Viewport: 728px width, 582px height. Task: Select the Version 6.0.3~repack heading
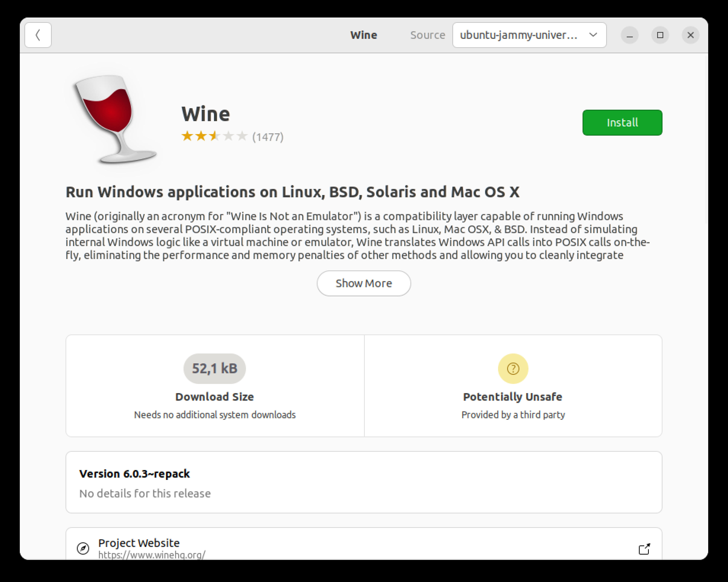(x=134, y=474)
